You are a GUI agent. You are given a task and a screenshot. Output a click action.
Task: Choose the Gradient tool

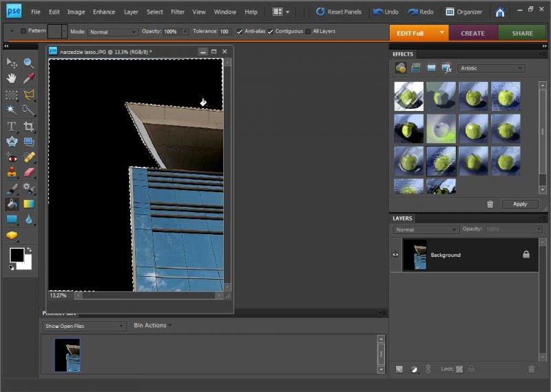tap(29, 204)
